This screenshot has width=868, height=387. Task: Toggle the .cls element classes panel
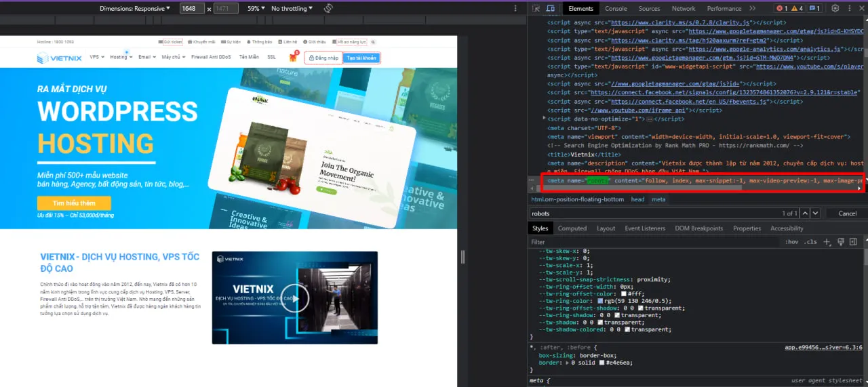[810, 242]
